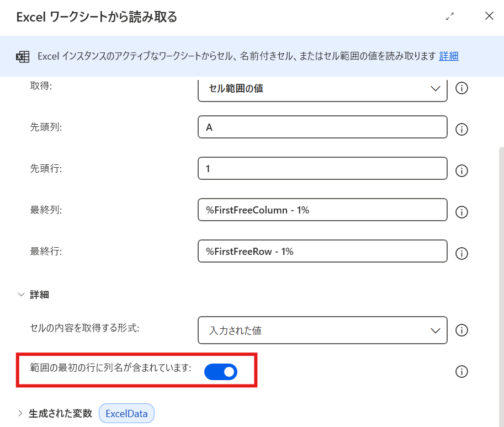
Task: Click info beside セルの内容を取得する形式
Action: click(461, 330)
